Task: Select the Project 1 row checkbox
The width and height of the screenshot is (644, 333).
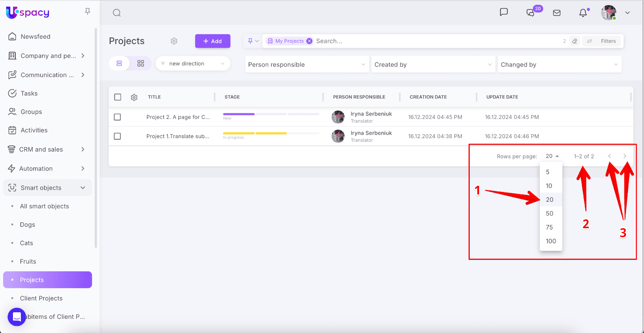Action: [118, 137]
